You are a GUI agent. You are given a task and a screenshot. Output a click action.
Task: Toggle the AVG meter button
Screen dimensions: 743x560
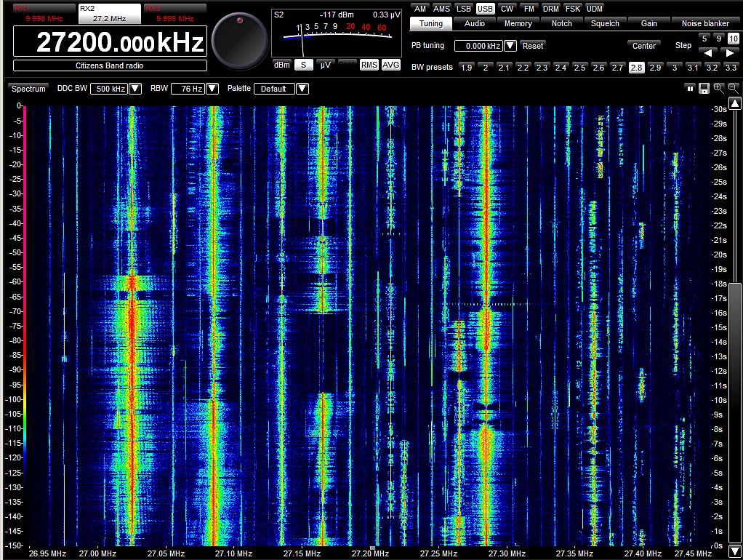390,65
